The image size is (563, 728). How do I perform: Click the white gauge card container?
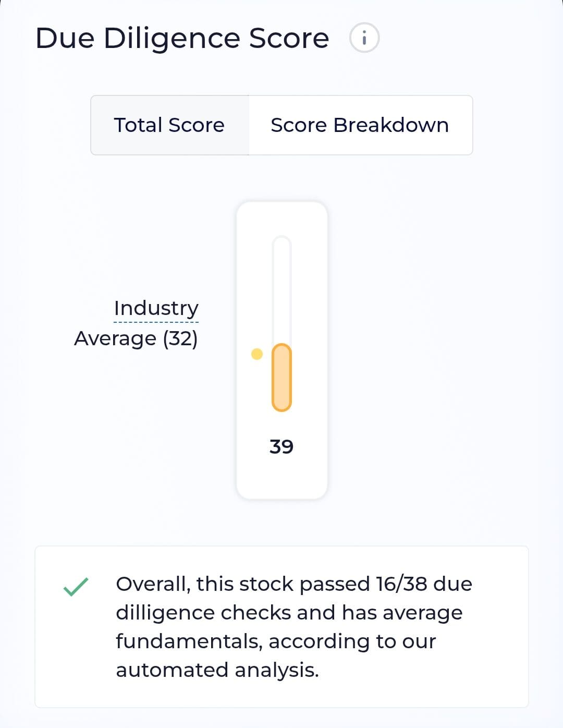coord(281,350)
